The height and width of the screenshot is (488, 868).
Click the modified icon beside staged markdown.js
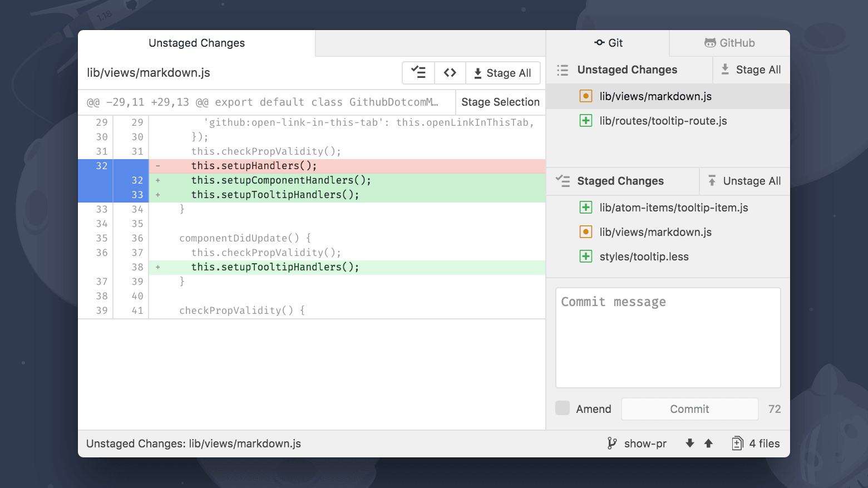[585, 232]
